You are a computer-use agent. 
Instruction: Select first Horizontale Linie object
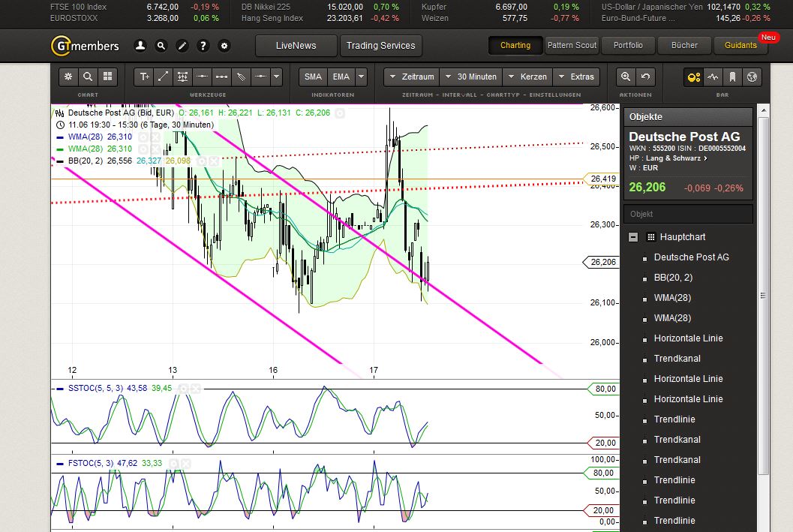(x=688, y=338)
